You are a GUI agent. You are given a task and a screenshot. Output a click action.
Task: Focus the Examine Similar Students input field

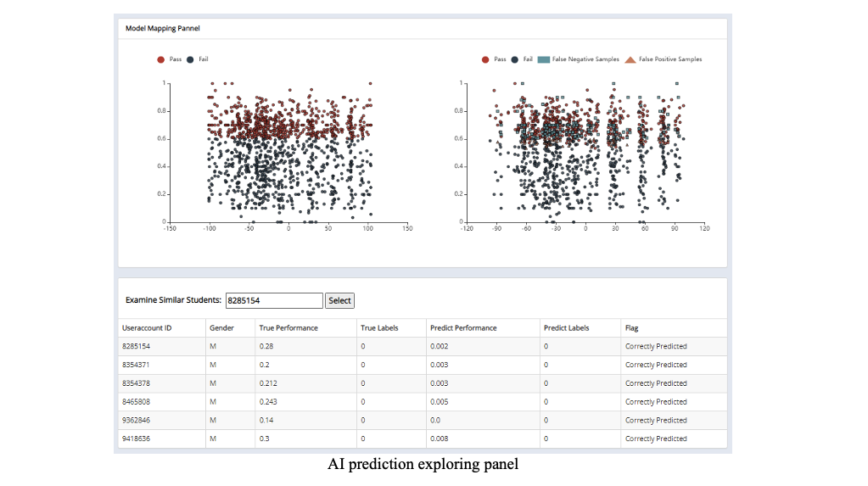[274, 300]
